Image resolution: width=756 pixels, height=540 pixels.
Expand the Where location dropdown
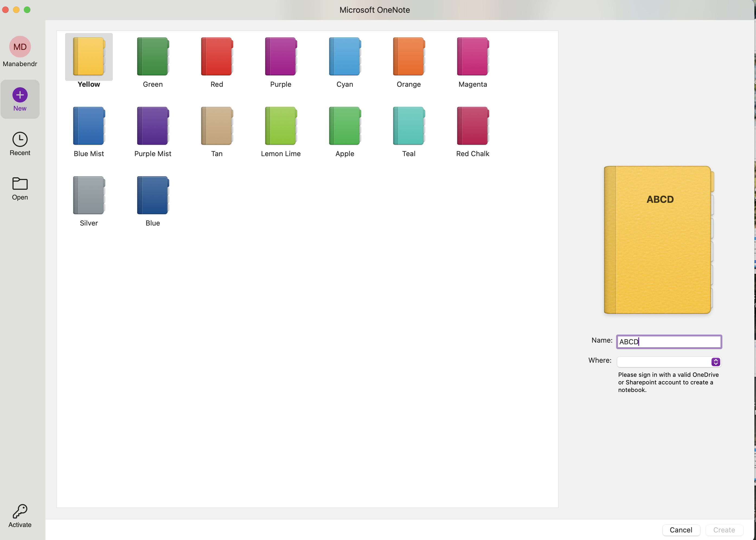715,362
